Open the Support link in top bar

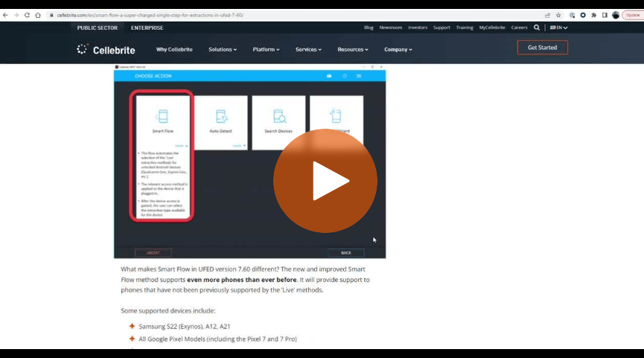click(441, 28)
